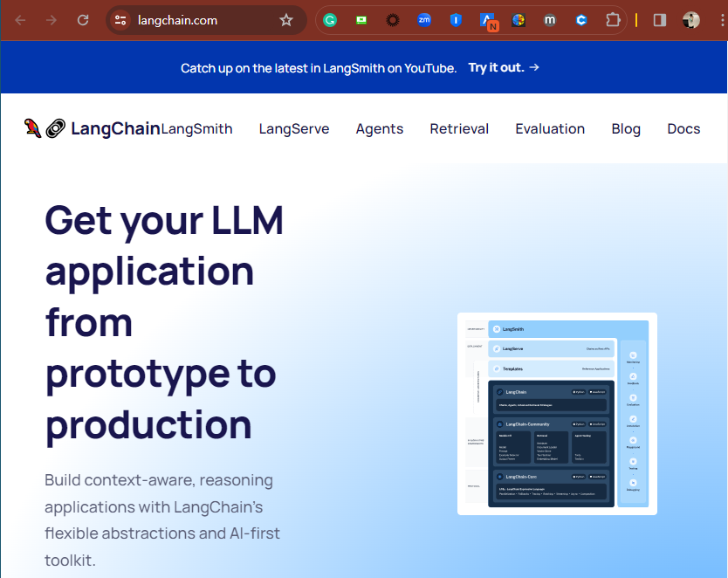728x578 pixels.
Task: Go to the Blog page
Action: 626,128
